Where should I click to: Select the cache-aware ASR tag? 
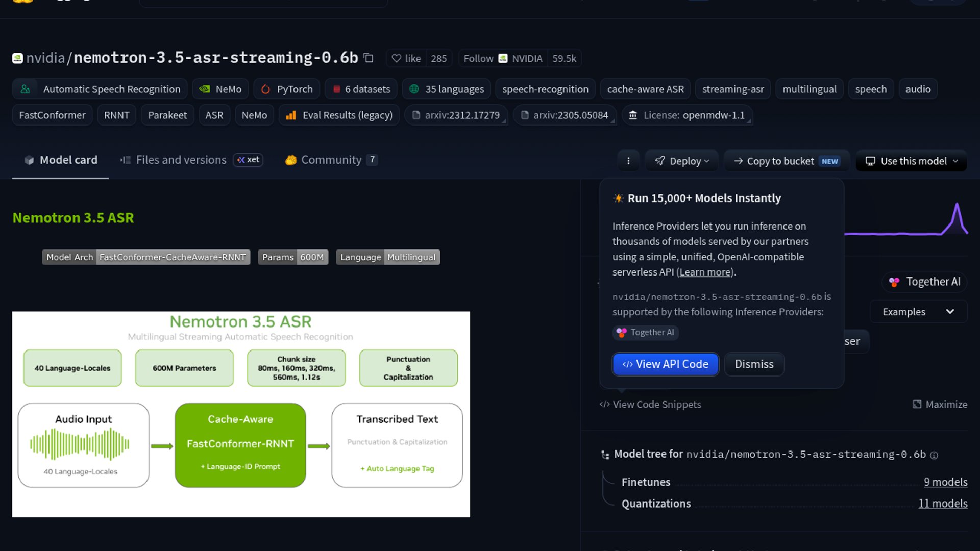(645, 89)
